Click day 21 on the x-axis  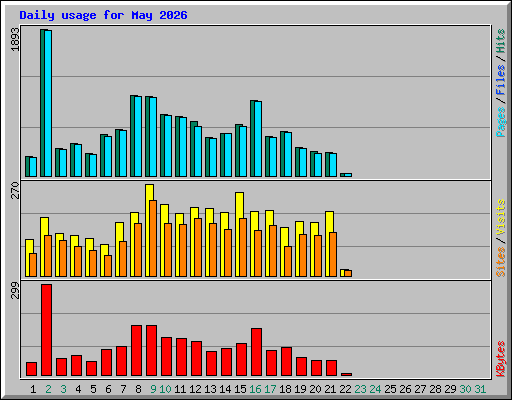pyautogui.click(x=330, y=389)
